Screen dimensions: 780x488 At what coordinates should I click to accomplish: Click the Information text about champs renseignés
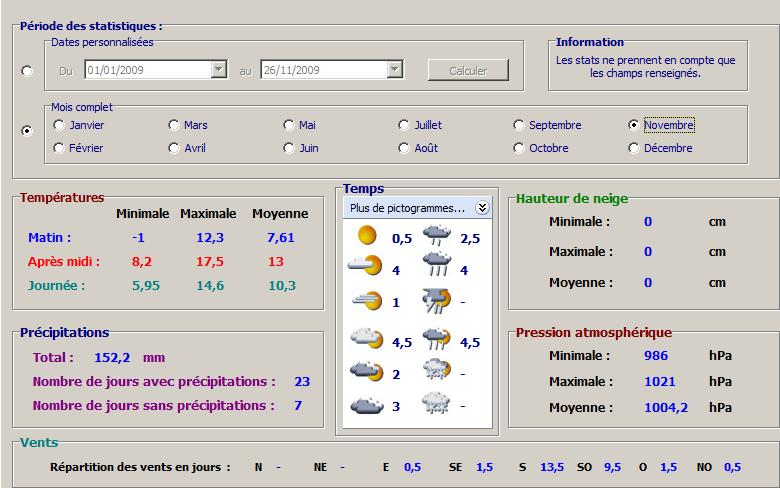point(645,67)
